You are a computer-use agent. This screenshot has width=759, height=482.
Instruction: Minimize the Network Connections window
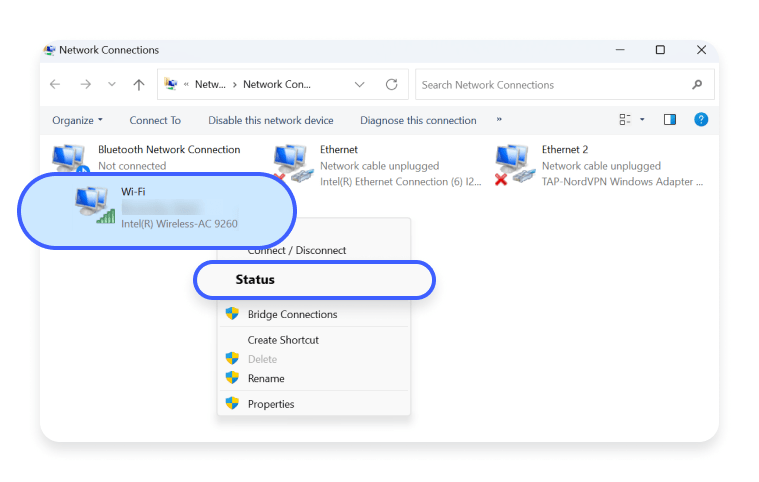(x=620, y=50)
